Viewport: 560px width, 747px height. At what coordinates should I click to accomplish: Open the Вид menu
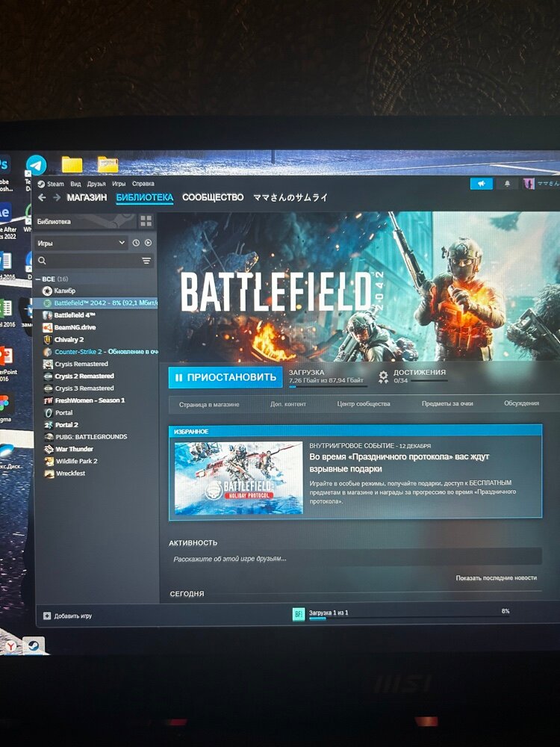point(75,184)
